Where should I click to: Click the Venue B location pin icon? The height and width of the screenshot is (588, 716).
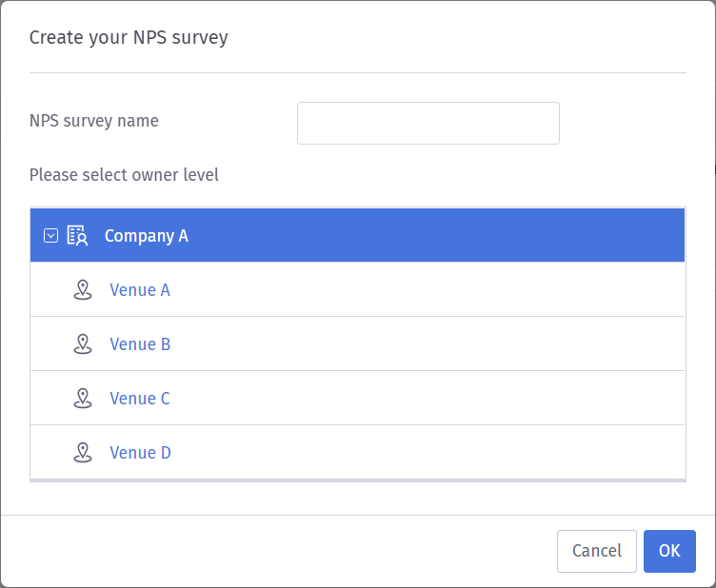pos(83,343)
